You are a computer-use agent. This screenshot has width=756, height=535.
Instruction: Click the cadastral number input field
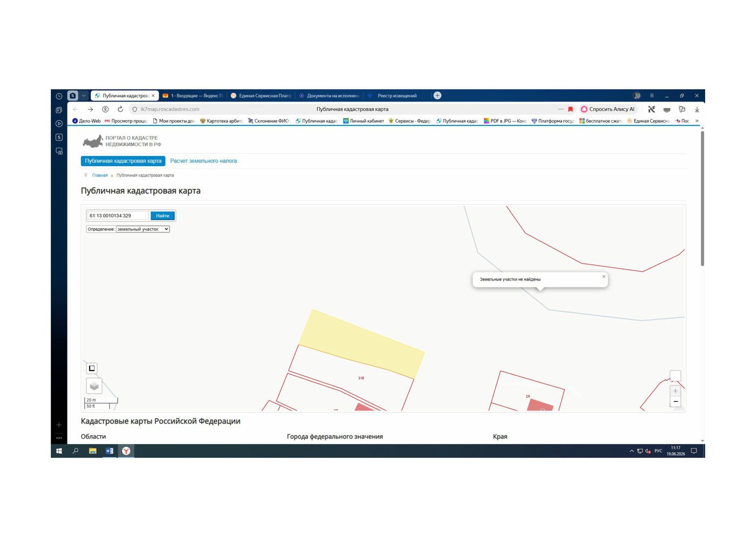(x=117, y=216)
